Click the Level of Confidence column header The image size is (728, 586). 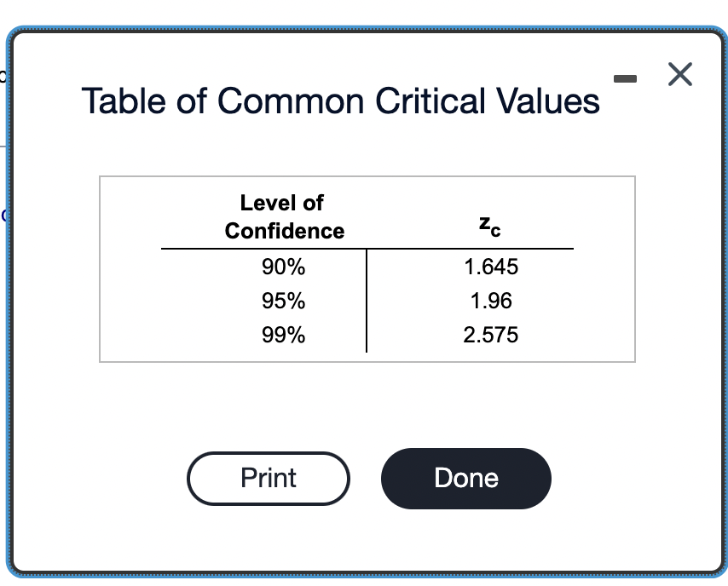[x=282, y=216]
